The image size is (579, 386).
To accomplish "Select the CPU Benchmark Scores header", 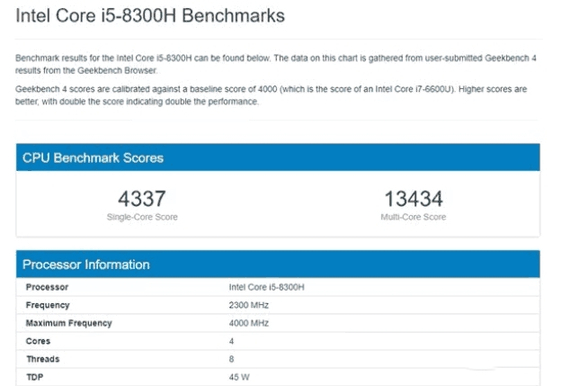I will 278,157.
